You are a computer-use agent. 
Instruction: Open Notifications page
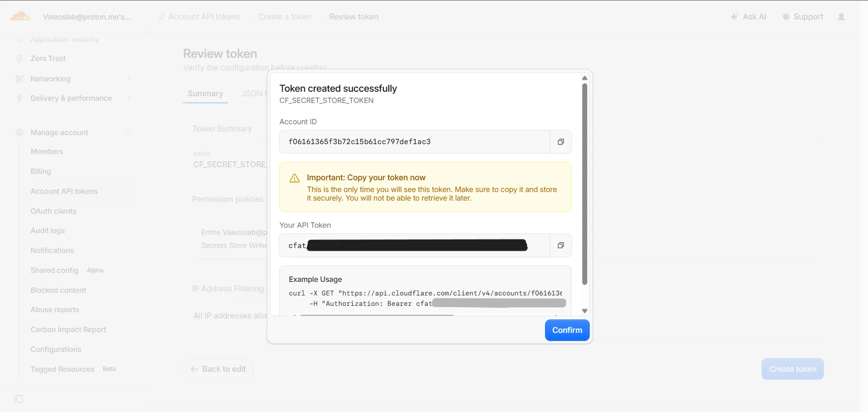point(52,251)
